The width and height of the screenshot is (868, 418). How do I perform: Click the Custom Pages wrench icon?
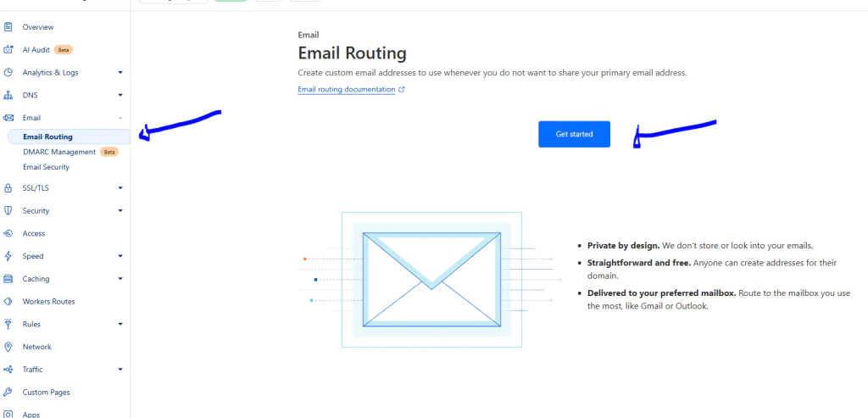click(8, 393)
